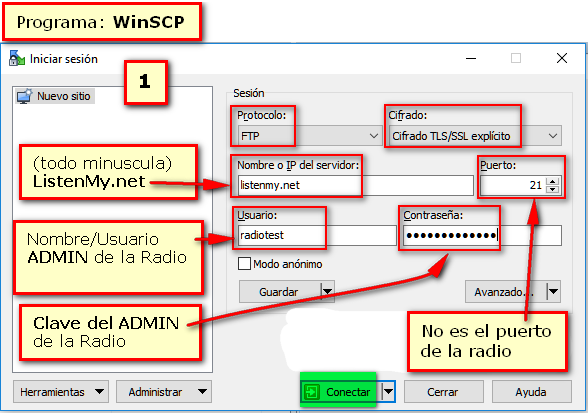Click the Usuario field with radiotest
This screenshot has width=588, height=413.
(x=317, y=236)
